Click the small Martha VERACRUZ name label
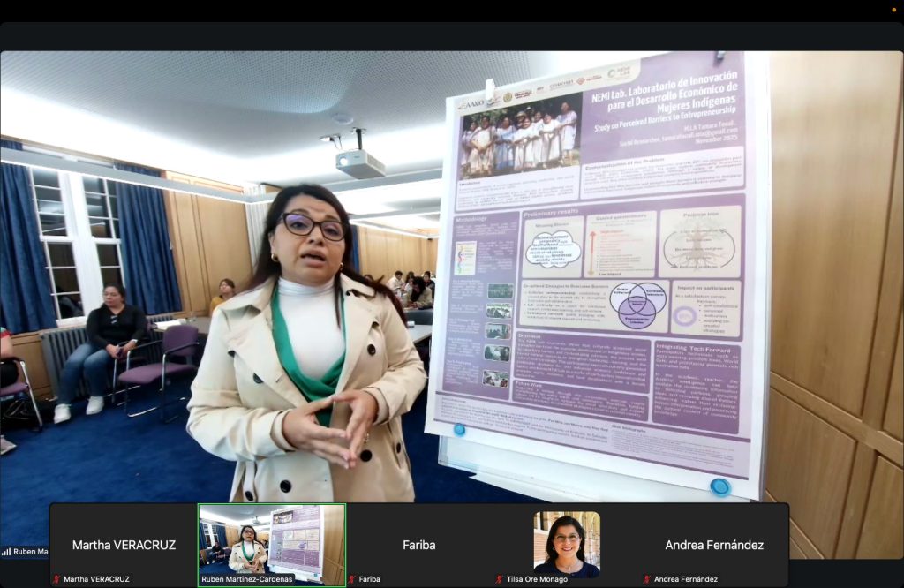Screen dimensions: 904x588 tap(97, 579)
